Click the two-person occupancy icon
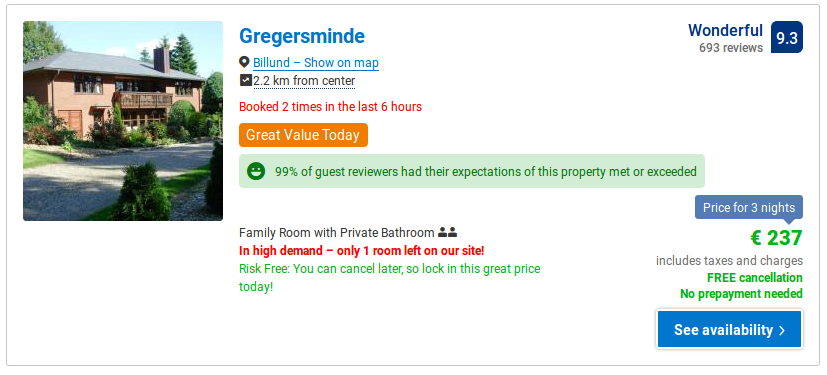 coord(448,232)
